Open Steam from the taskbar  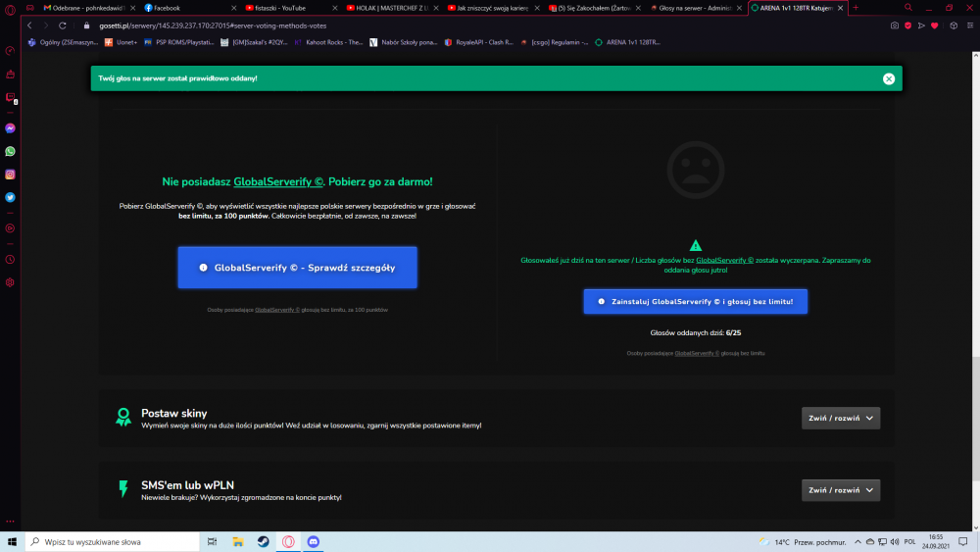pos(263,542)
